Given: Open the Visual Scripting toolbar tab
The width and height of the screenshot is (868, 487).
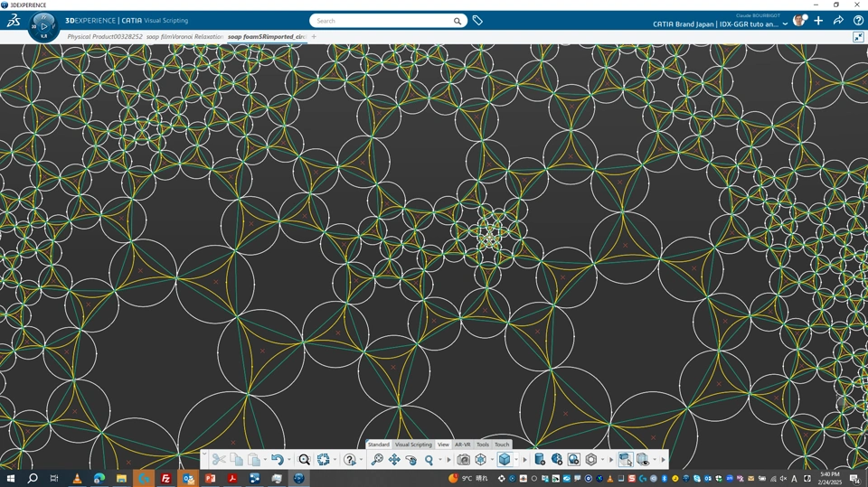Looking at the screenshot, I should click(x=413, y=445).
